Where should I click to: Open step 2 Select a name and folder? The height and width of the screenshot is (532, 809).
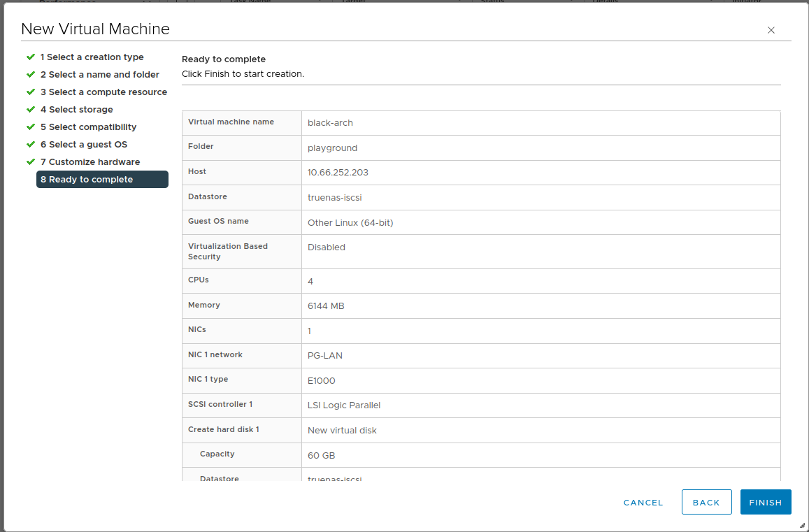click(x=99, y=75)
